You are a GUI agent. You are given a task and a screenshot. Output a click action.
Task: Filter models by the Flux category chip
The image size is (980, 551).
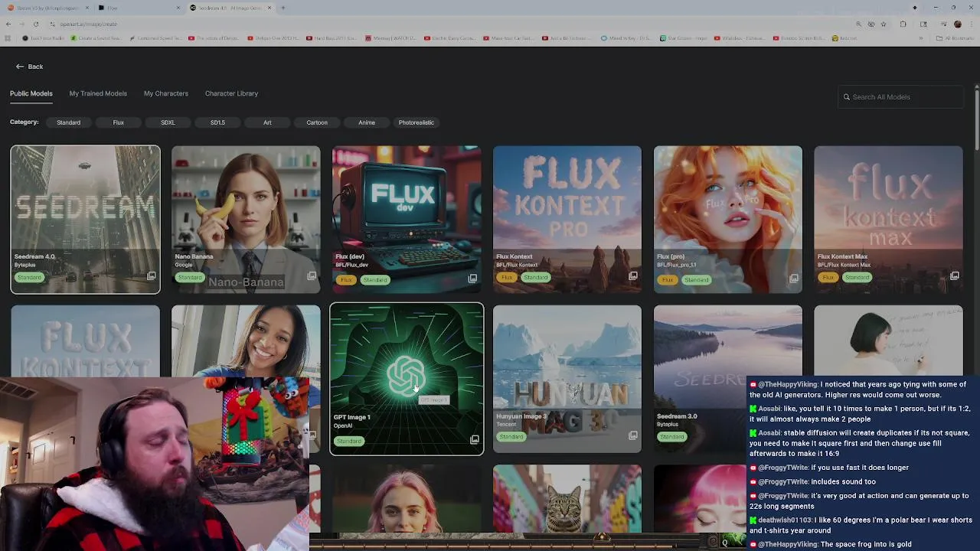point(118,122)
